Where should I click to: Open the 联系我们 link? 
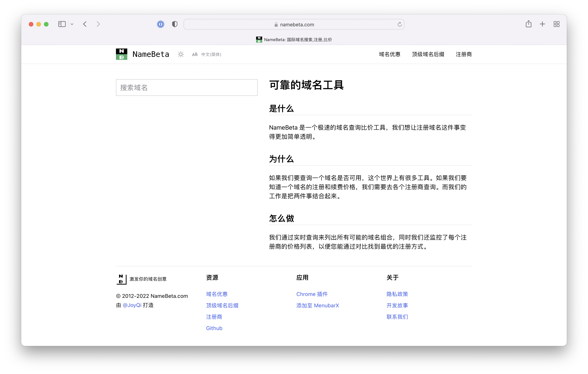(x=397, y=317)
